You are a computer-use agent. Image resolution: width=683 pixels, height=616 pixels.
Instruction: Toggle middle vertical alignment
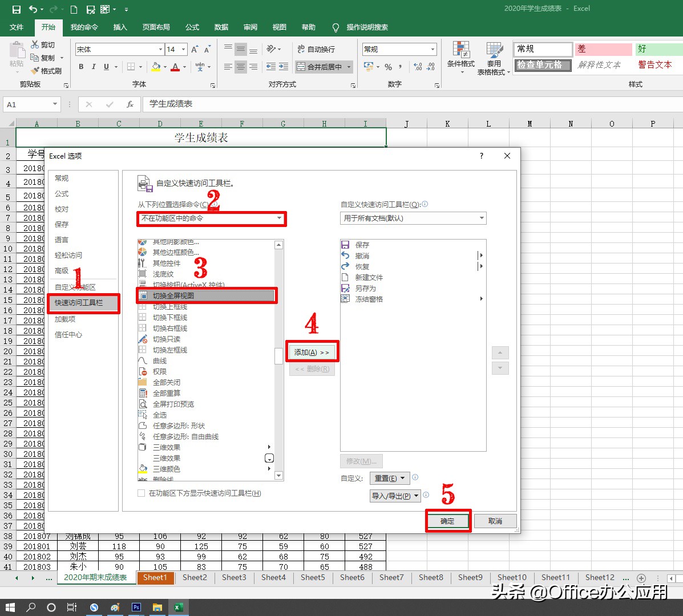pos(240,49)
